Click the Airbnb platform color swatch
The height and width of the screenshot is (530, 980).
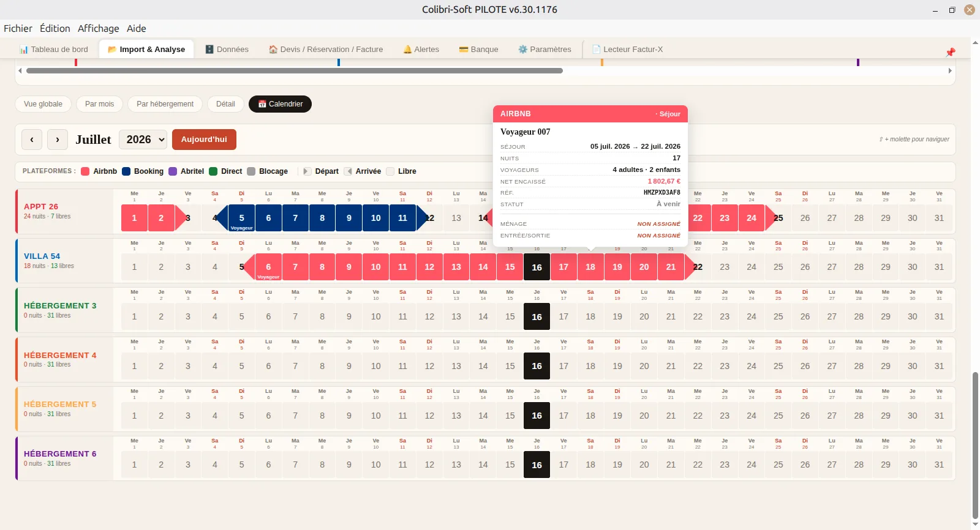click(85, 171)
